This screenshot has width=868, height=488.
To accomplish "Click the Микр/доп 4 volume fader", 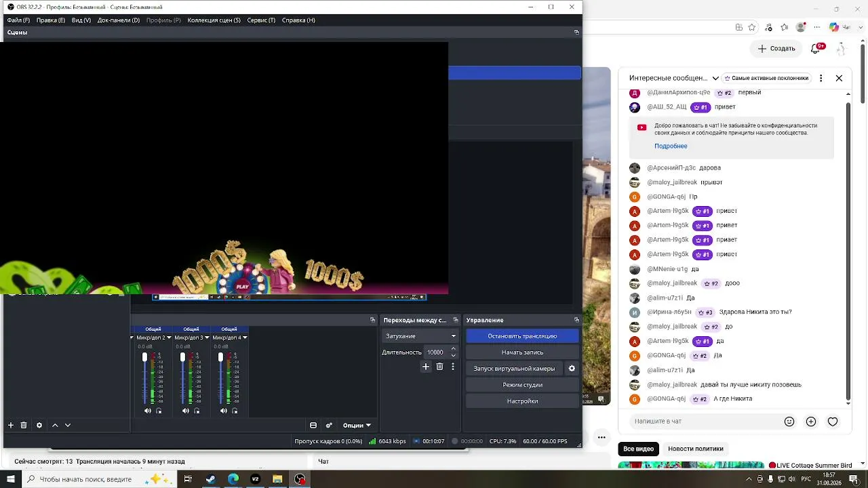I will [x=220, y=357].
